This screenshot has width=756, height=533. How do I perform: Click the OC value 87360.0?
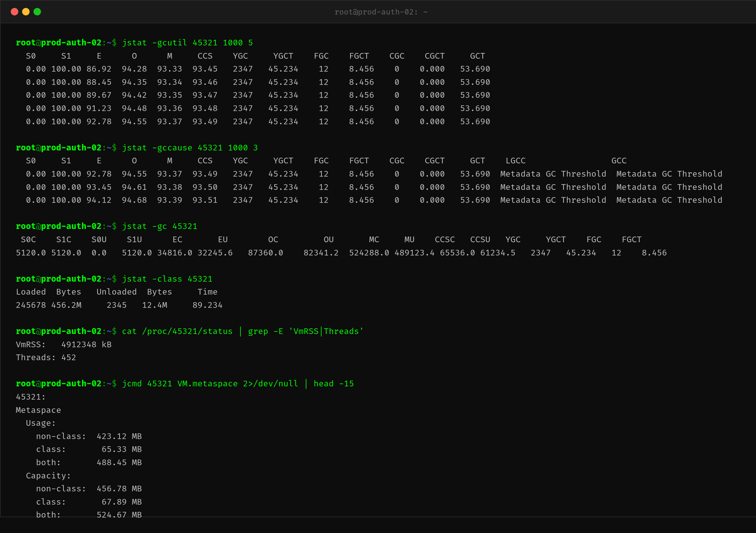pos(265,253)
